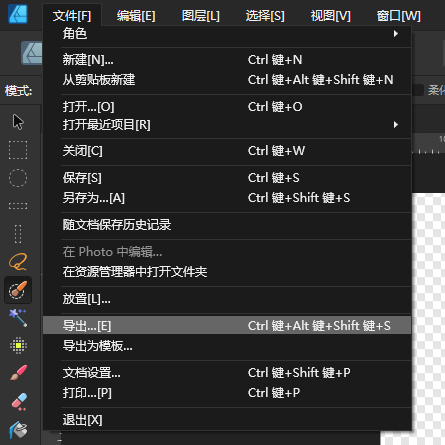The image size is (445, 445).
Task: Toggle 随文档保存历史记录 option
Action: pyautogui.click(x=227, y=225)
